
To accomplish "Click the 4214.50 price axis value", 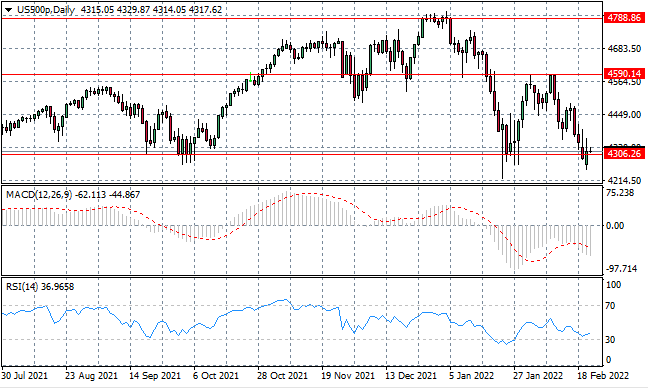I will (624, 181).
